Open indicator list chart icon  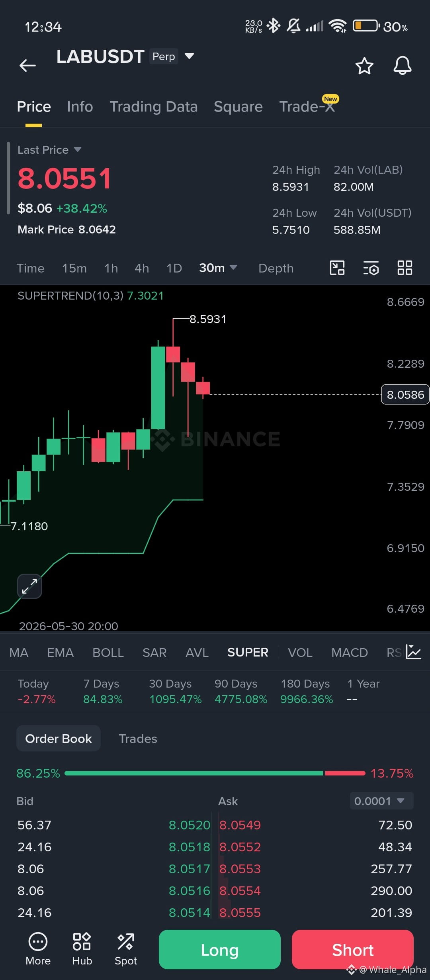(414, 652)
